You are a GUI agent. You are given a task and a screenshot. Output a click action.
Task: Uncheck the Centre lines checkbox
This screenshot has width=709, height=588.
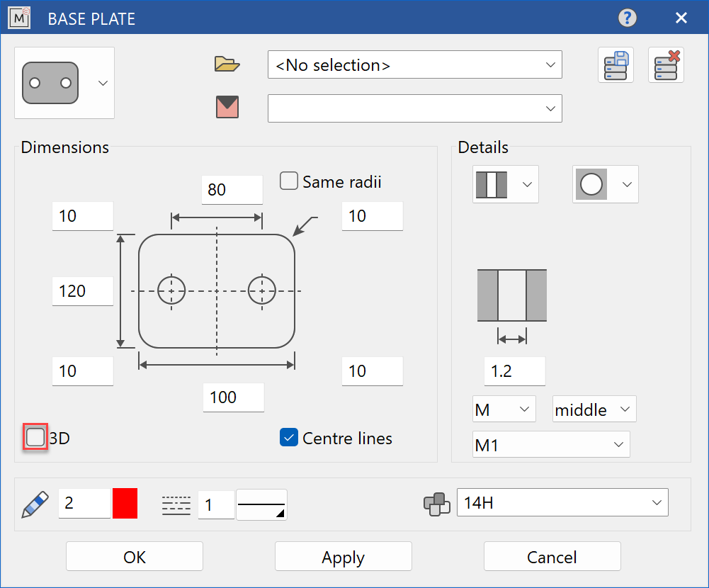tap(288, 437)
